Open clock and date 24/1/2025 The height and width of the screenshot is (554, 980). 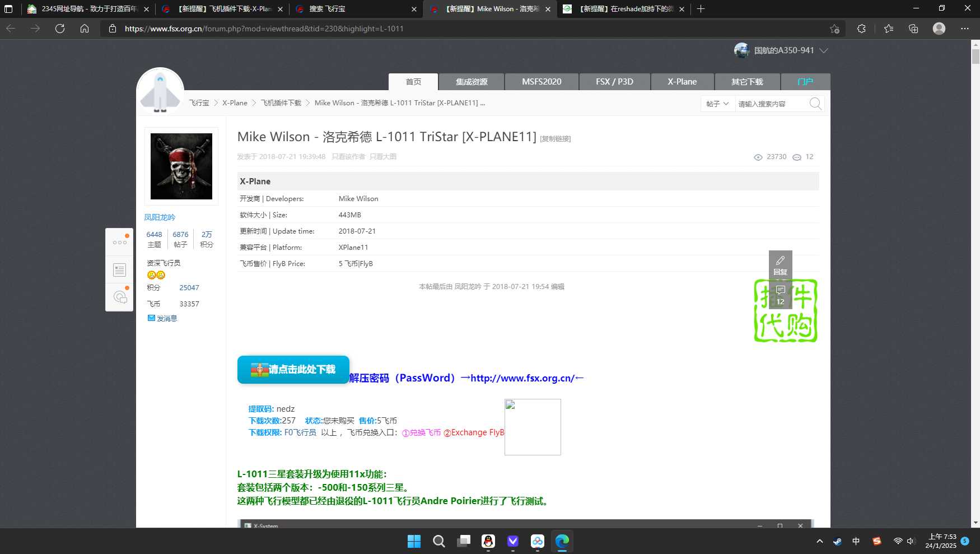(941, 541)
